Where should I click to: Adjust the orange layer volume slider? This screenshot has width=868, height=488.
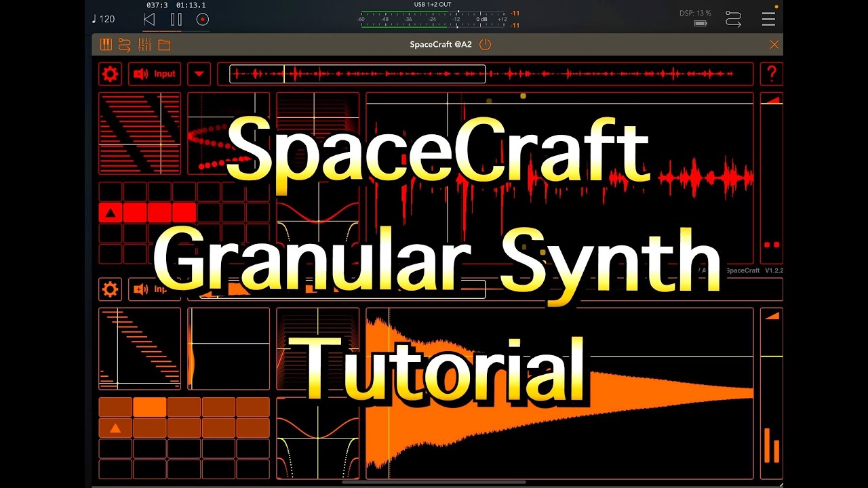click(772, 394)
